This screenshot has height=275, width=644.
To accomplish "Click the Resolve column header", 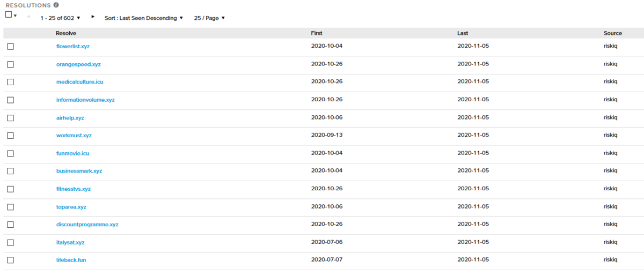I will tap(66, 33).
